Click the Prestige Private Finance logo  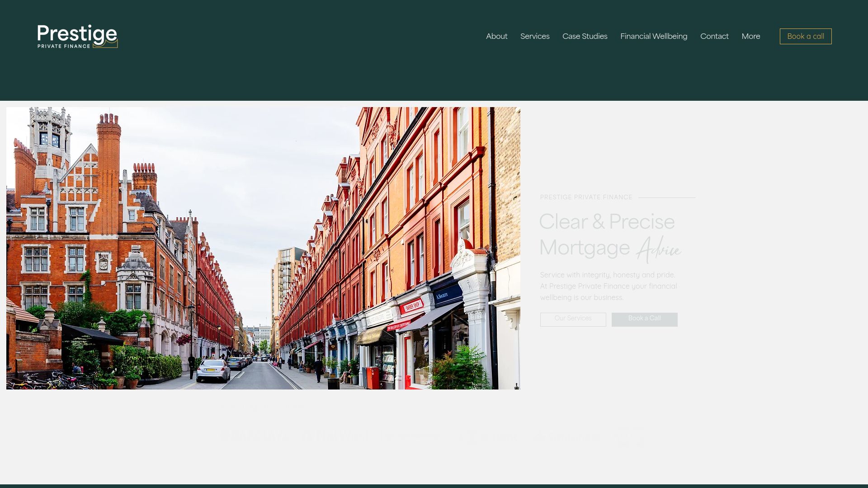[x=77, y=36]
